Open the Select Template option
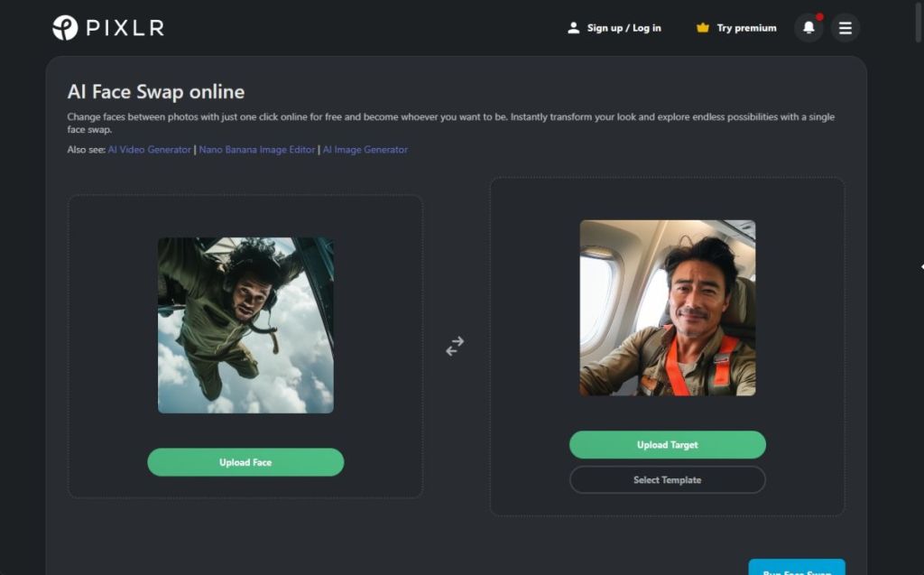 (667, 480)
